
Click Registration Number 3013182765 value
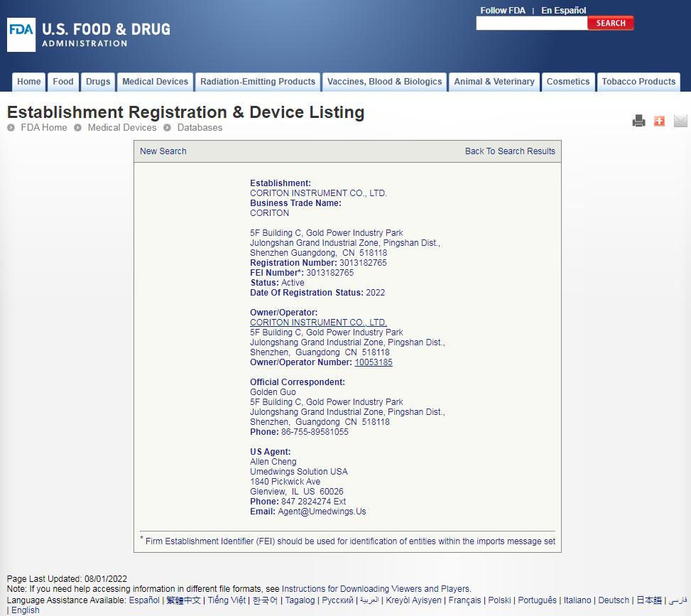tap(363, 263)
